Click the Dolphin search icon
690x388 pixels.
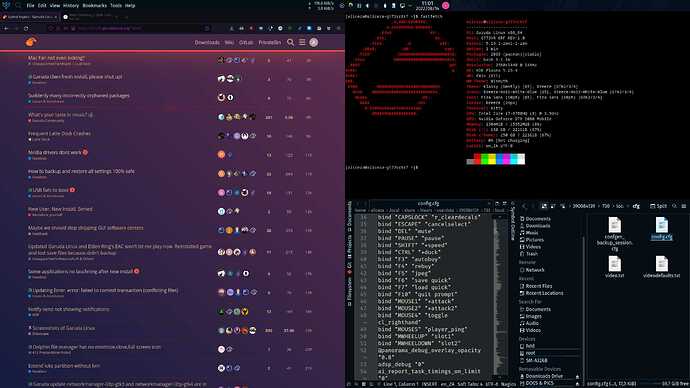point(674,206)
